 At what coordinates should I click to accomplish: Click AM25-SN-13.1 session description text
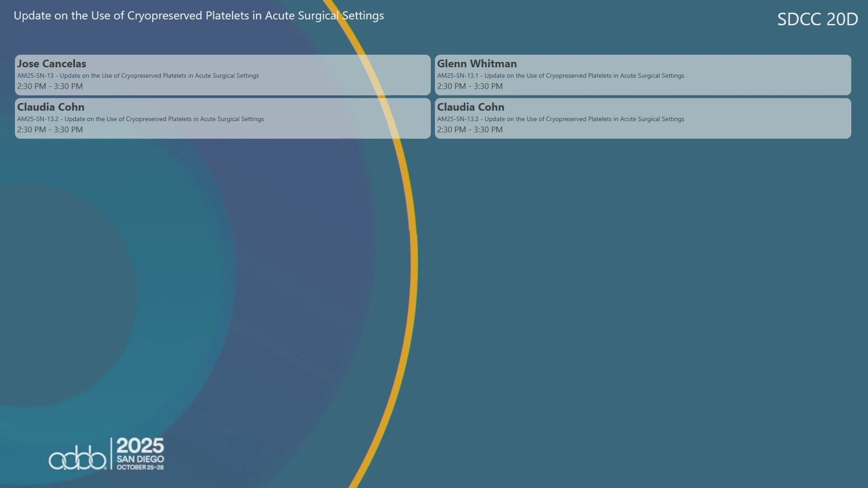[560, 75]
